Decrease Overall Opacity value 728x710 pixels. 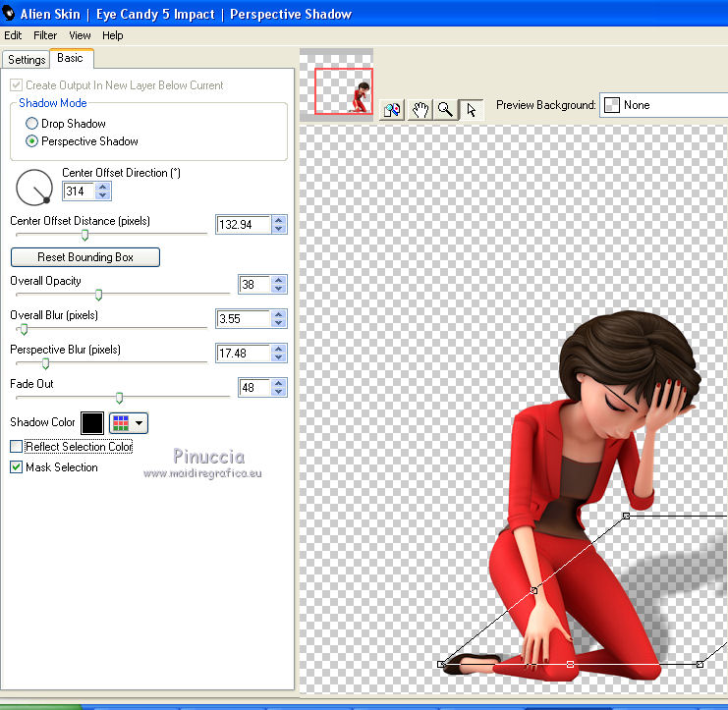point(279,289)
